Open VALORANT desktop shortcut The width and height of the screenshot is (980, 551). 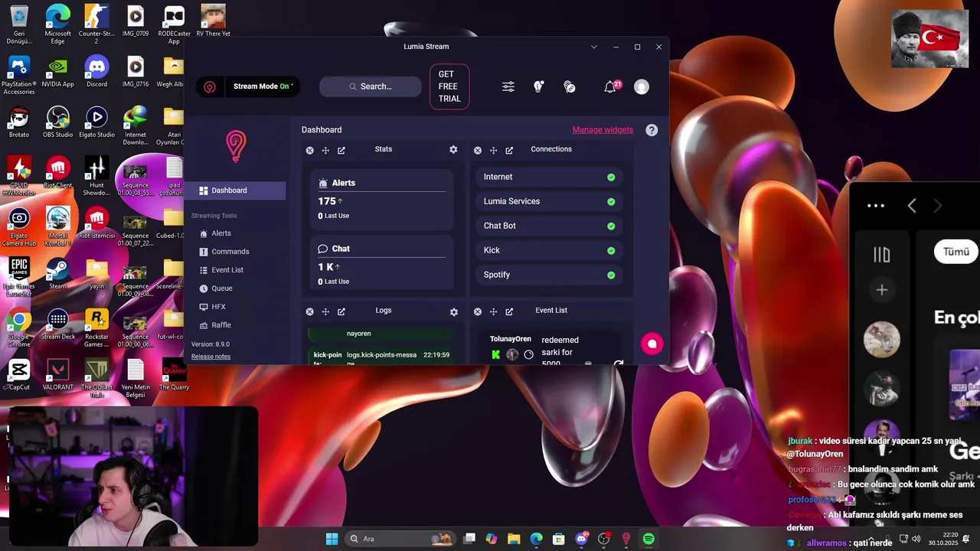point(57,375)
